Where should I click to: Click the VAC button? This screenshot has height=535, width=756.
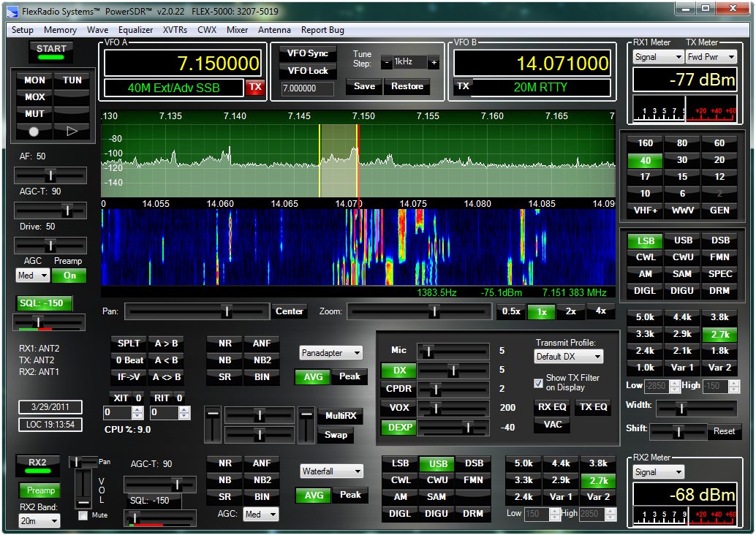point(553,425)
